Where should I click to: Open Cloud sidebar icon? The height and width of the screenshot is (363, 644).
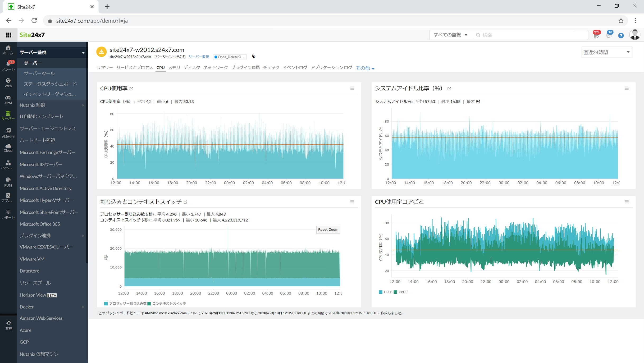(x=8, y=148)
